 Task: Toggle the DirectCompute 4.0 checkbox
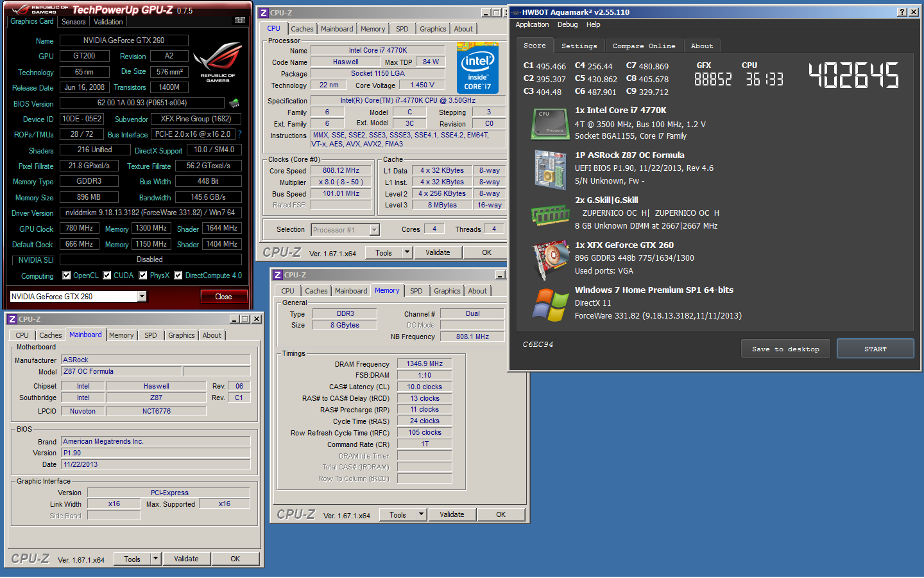(178, 276)
